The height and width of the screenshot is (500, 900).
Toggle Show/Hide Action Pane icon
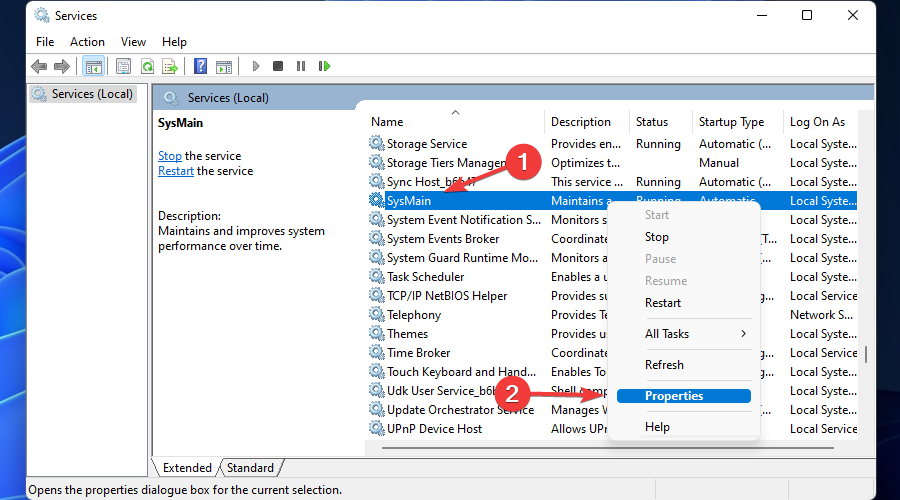[x=224, y=67]
